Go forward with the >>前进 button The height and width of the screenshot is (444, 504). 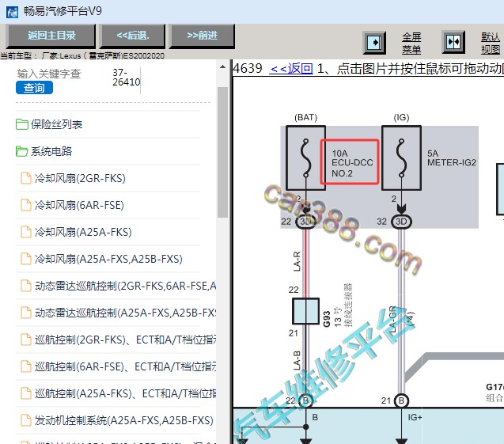[202, 36]
